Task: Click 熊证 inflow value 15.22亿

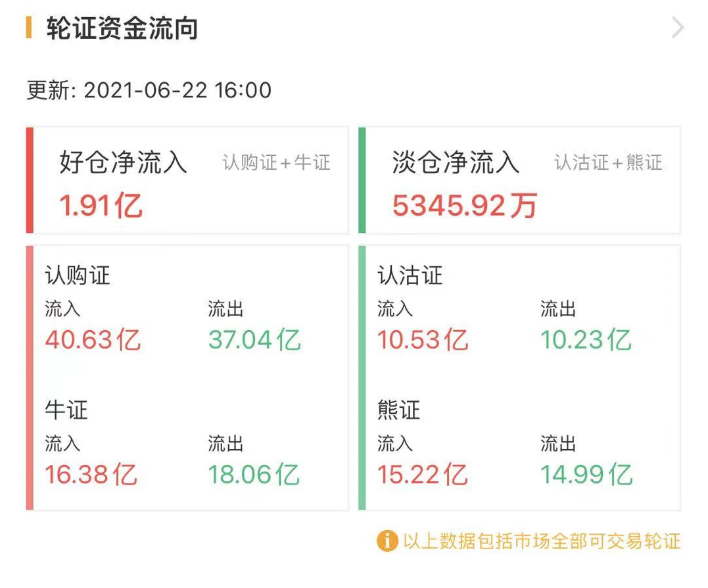Action: pos(422,474)
